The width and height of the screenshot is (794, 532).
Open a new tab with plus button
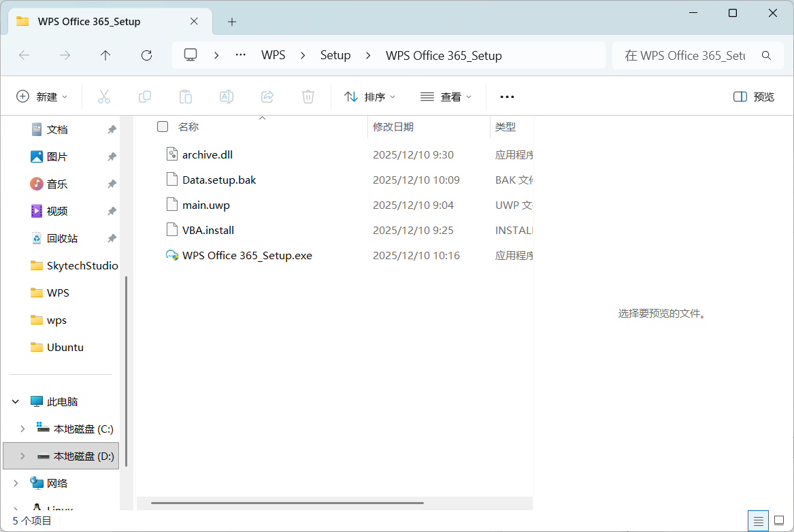point(232,22)
